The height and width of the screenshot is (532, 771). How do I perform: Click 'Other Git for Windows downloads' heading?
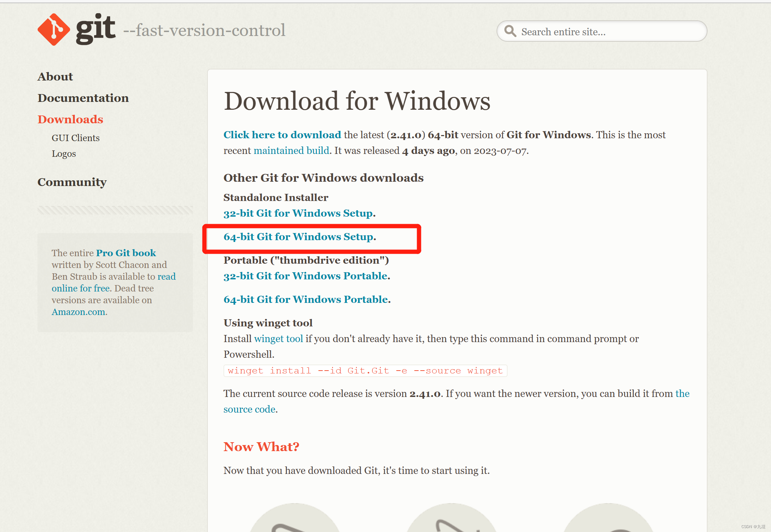tap(324, 178)
